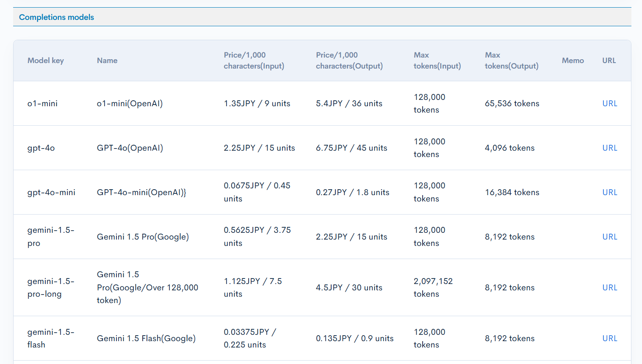Image resolution: width=642 pixels, height=364 pixels.
Task: Collapse the Completions models section
Action: (x=56, y=17)
